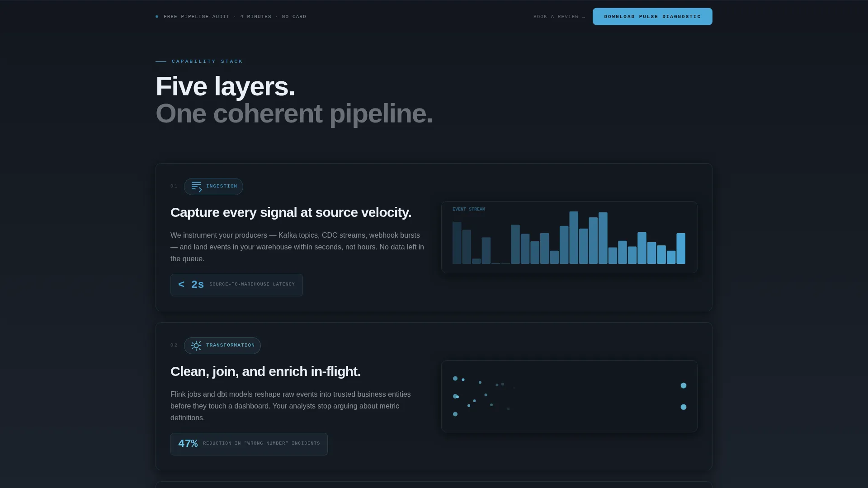Click the '47%' reduction stat value

pyautogui.click(x=188, y=444)
